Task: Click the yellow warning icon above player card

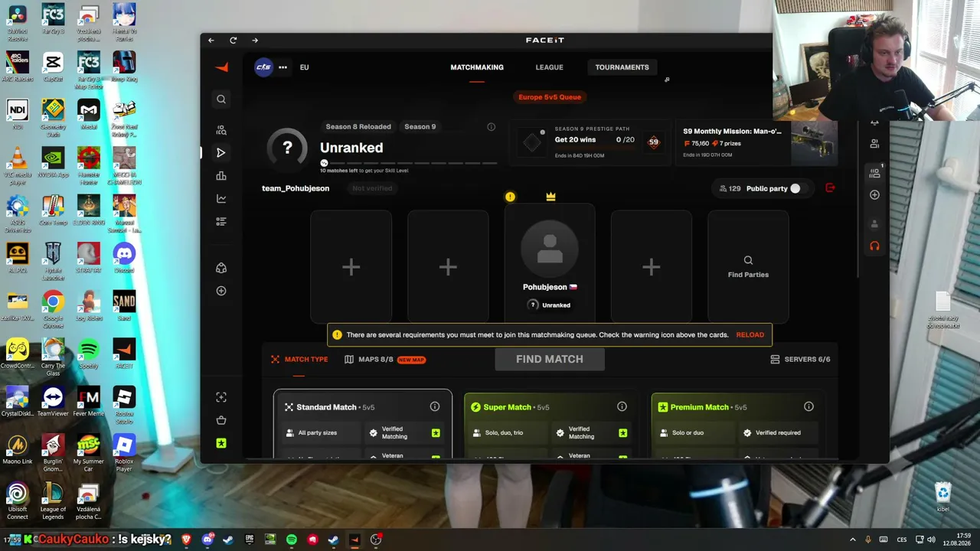Action: (510, 197)
